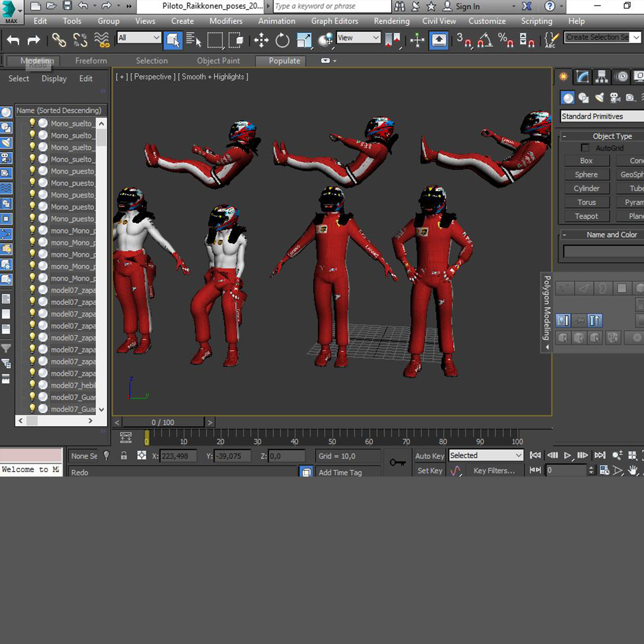Activate the Select and Rotate tool
644x644 pixels.
(282, 40)
